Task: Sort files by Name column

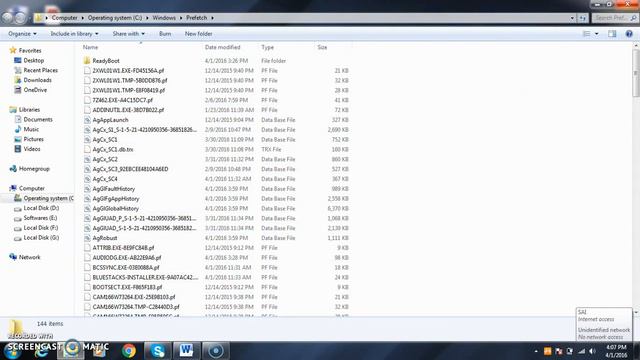Action: pos(90,47)
